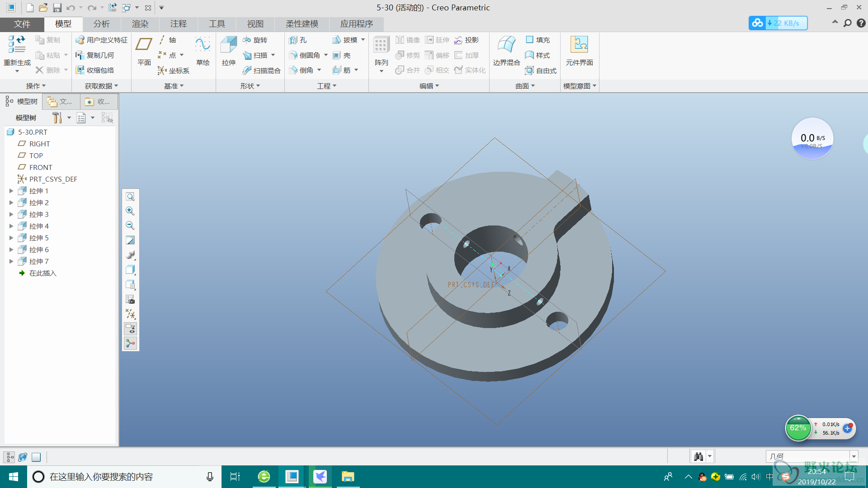Switch to the 渲染 ribbon tab

pyautogui.click(x=140, y=24)
